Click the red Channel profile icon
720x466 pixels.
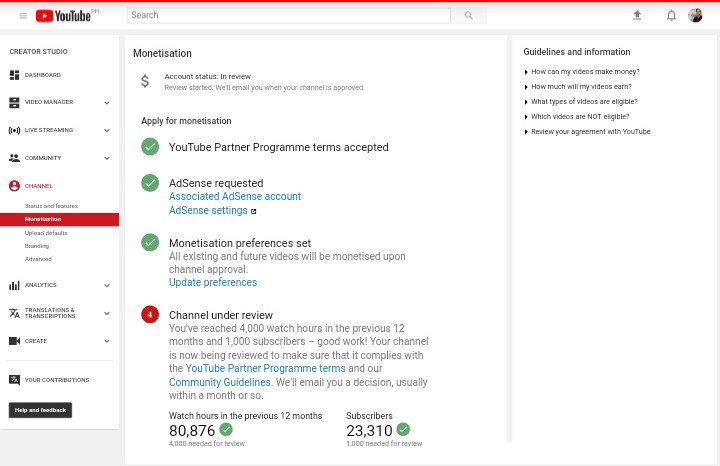click(14, 186)
